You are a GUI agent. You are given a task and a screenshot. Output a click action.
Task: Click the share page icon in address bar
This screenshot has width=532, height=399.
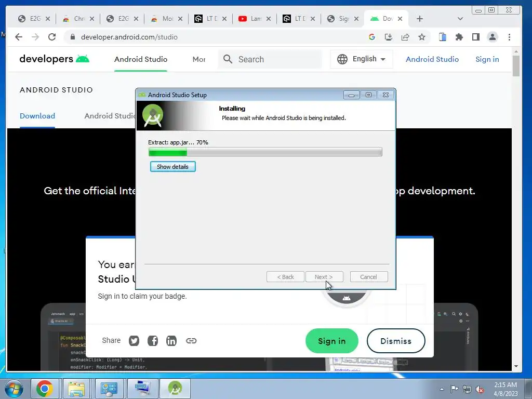point(405,37)
